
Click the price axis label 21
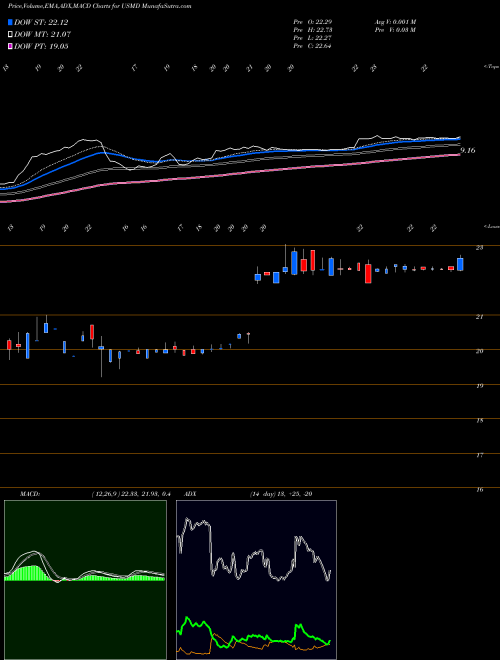tap(479, 317)
